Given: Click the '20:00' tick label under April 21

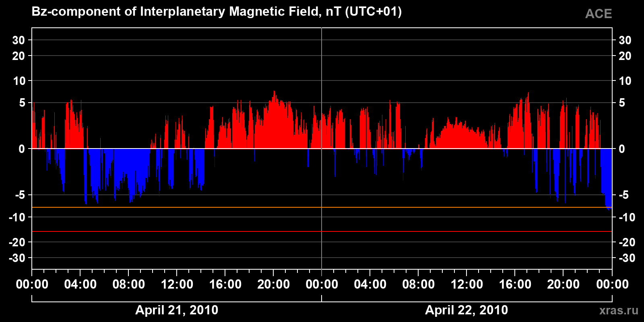Looking at the screenshot, I should click(x=274, y=285).
